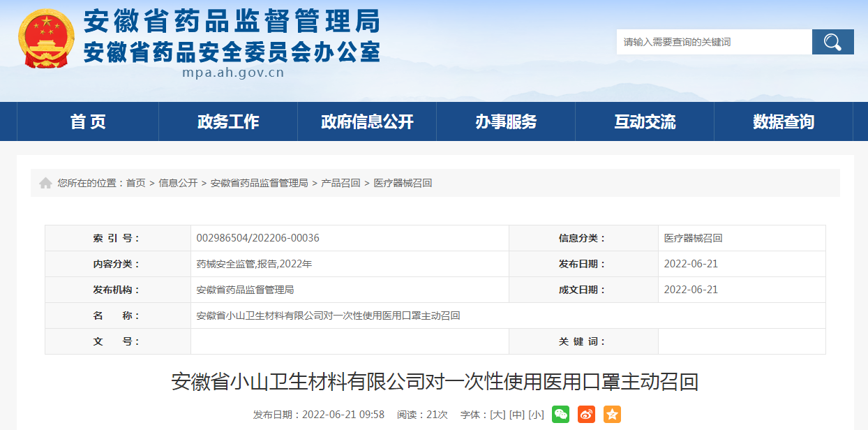The height and width of the screenshot is (430, 868).
Task: Open 医疗器械召回 breadcrumb link
Action: [403, 183]
